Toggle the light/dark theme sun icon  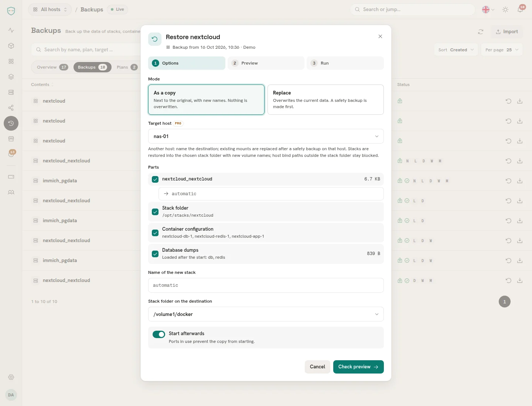(505, 10)
